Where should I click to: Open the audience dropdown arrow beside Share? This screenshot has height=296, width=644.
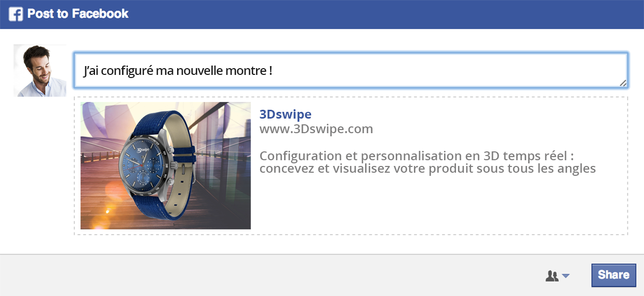coord(566,276)
